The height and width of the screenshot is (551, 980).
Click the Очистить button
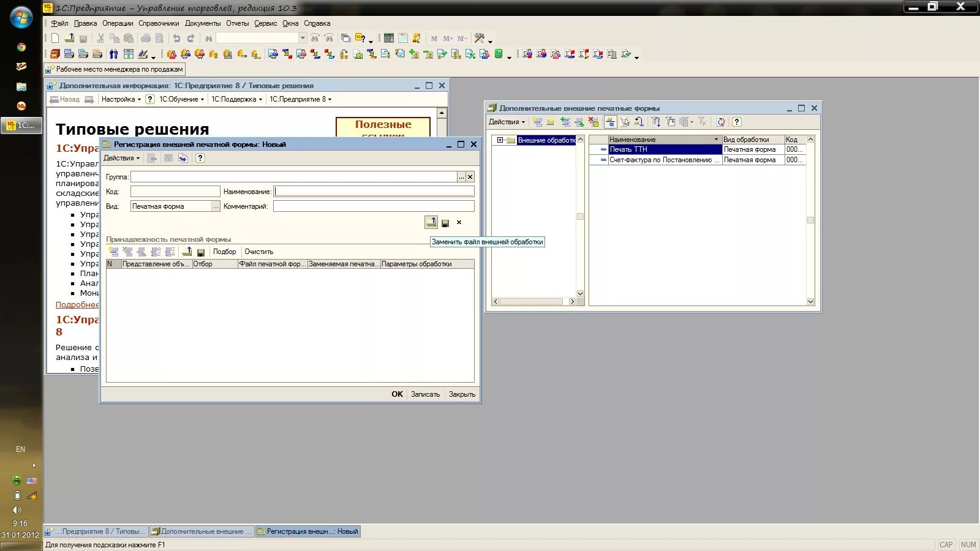tap(258, 252)
